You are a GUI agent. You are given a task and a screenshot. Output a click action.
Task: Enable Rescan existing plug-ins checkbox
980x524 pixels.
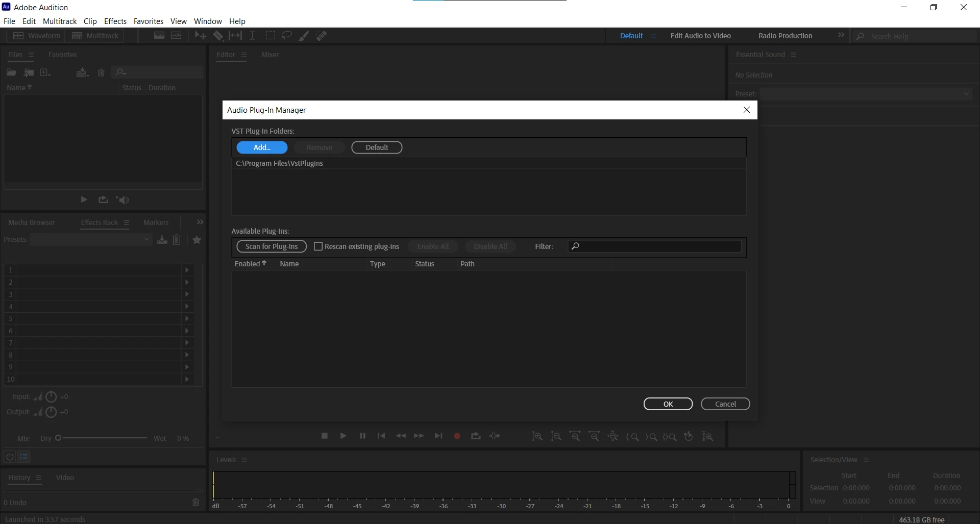pos(318,246)
